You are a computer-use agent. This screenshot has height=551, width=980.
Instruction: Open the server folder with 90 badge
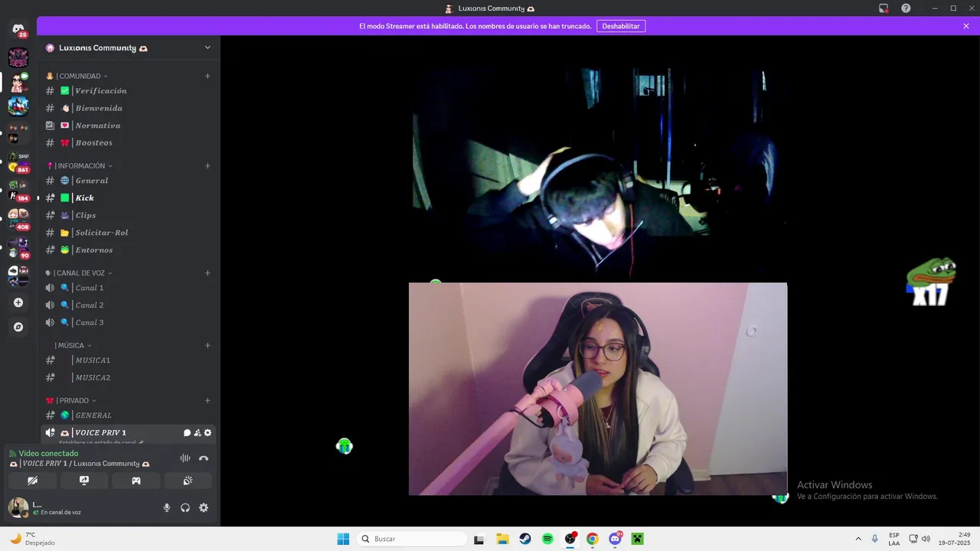coord(18,247)
